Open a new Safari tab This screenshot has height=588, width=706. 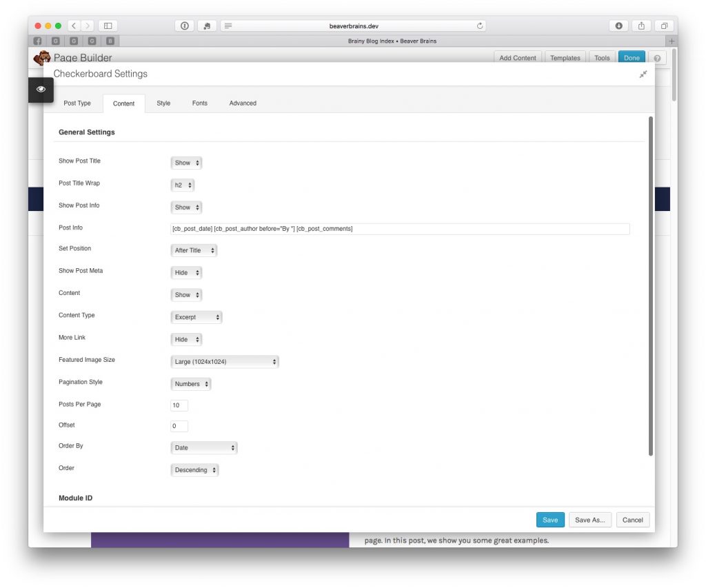click(x=672, y=41)
